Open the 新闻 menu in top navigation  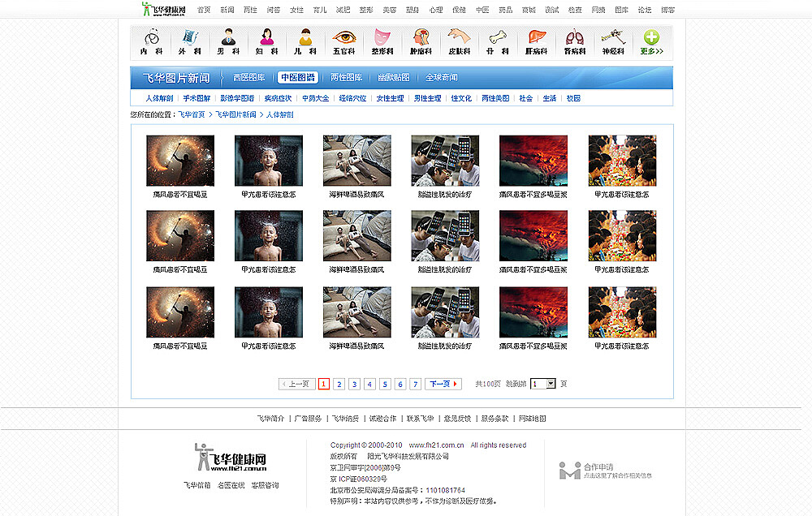click(226, 9)
